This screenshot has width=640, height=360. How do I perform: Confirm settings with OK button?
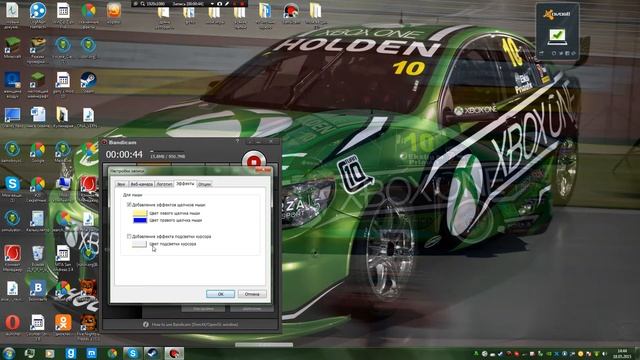(x=220, y=294)
